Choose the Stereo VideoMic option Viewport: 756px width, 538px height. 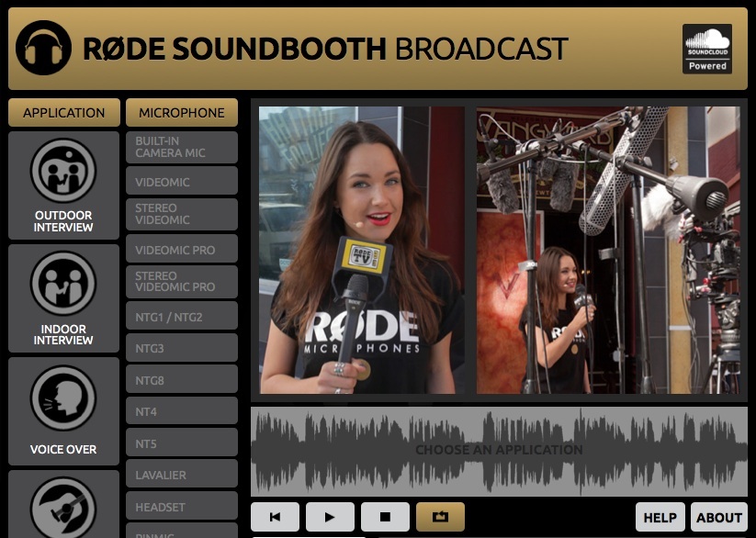182,214
